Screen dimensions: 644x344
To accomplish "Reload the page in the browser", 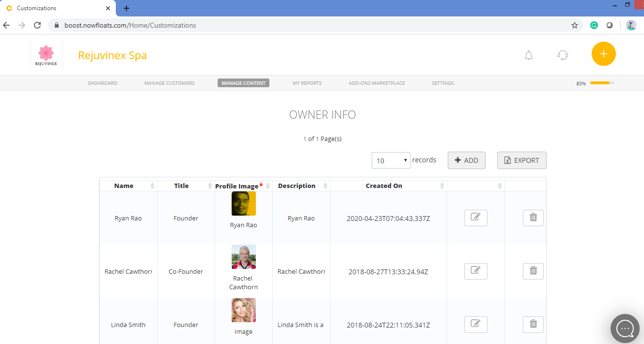I will pos(37,25).
